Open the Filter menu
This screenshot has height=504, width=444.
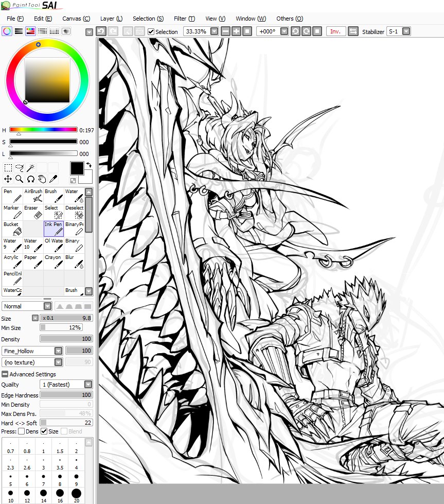pos(184,19)
